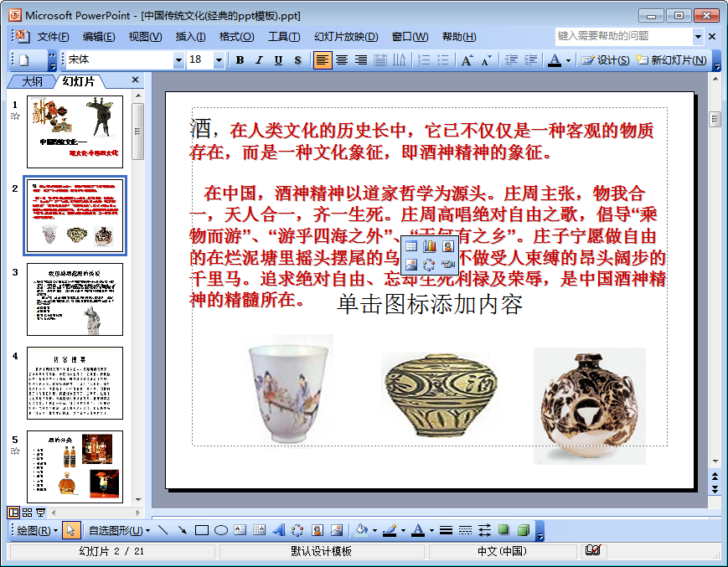Decrease the font size
The image size is (728, 567).
coord(486,60)
